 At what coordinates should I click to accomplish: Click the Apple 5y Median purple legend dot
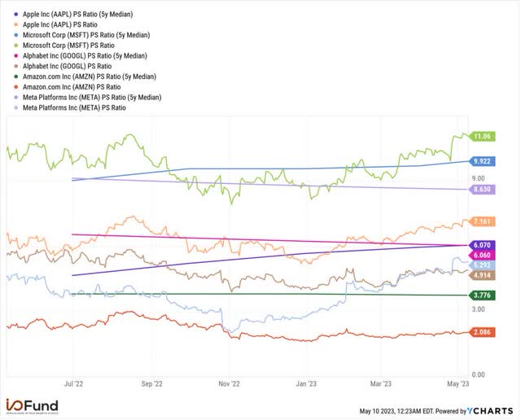[x=15, y=15]
